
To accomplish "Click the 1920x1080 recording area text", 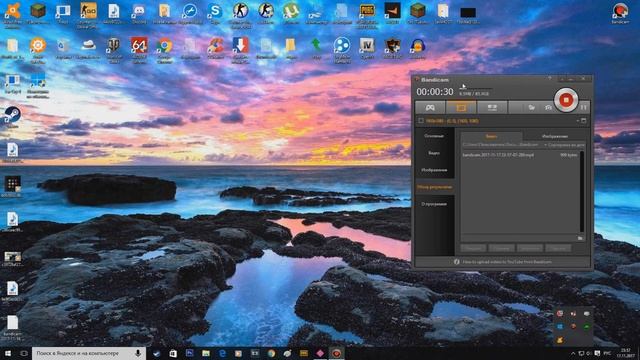I will tap(452, 121).
